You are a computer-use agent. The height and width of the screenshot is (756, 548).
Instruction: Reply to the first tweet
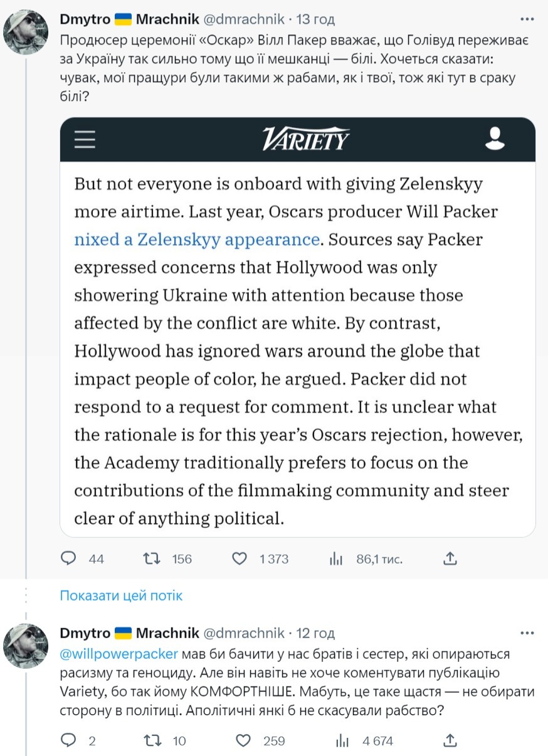coord(68,559)
